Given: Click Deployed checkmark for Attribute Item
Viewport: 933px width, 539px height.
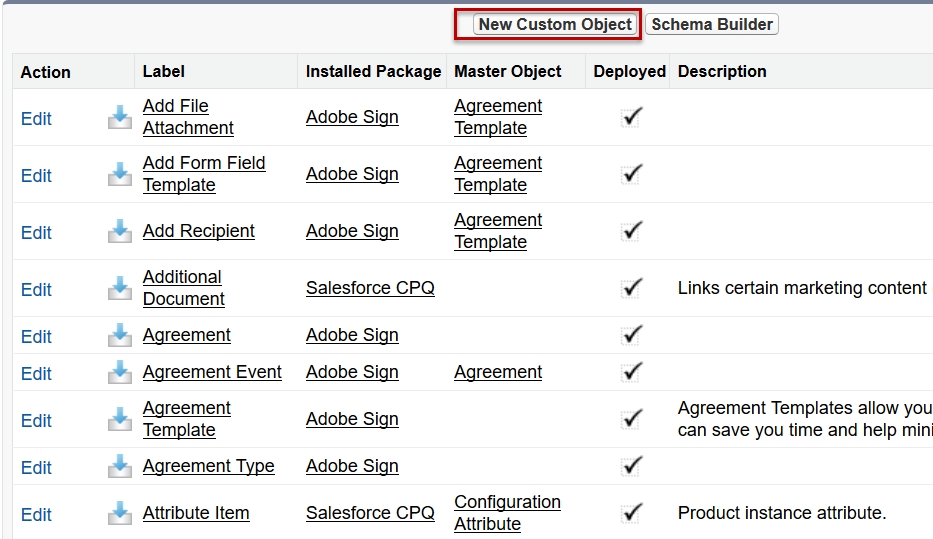Looking at the screenshot, I should tap(631, 513).
